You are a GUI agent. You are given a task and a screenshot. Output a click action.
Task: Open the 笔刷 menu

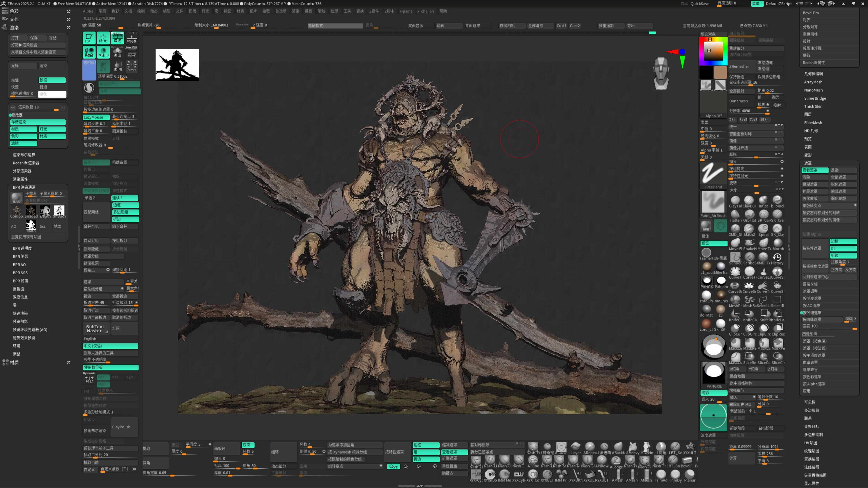click(102, 11)
